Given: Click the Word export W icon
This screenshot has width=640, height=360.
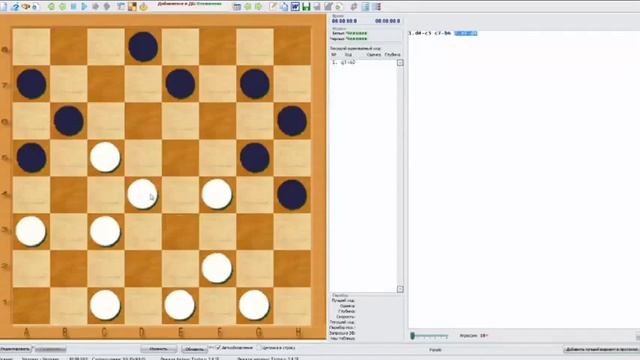Looking at the screenshot, I should (295, 7).
